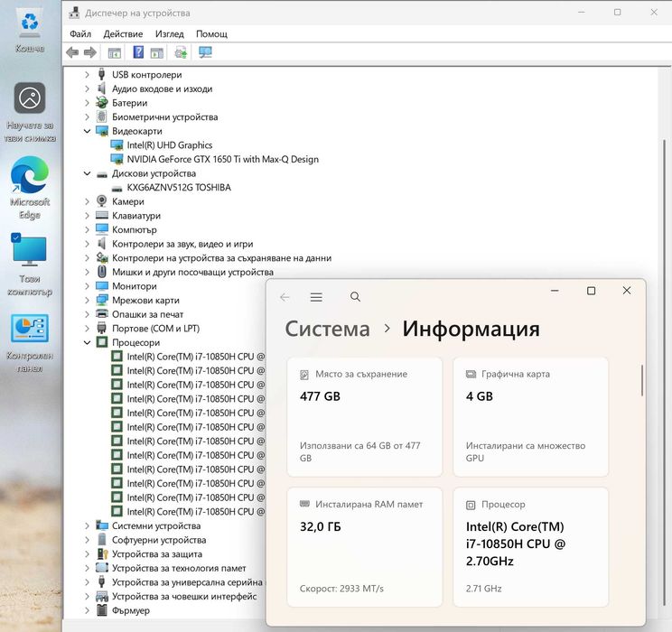Open the Help question-mark toolbar icon
672x632 pixels.
pos(138,52)
